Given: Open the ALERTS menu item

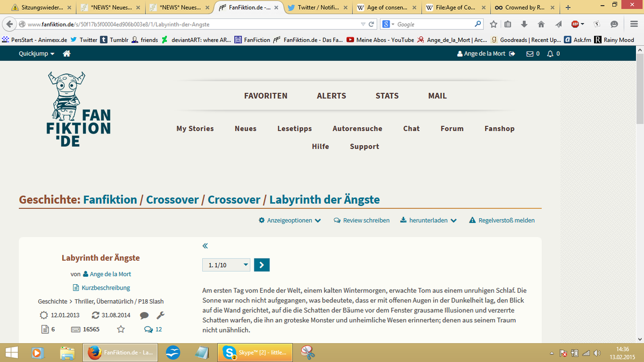Looking at the screenshot, I should [x=332, y=95].
